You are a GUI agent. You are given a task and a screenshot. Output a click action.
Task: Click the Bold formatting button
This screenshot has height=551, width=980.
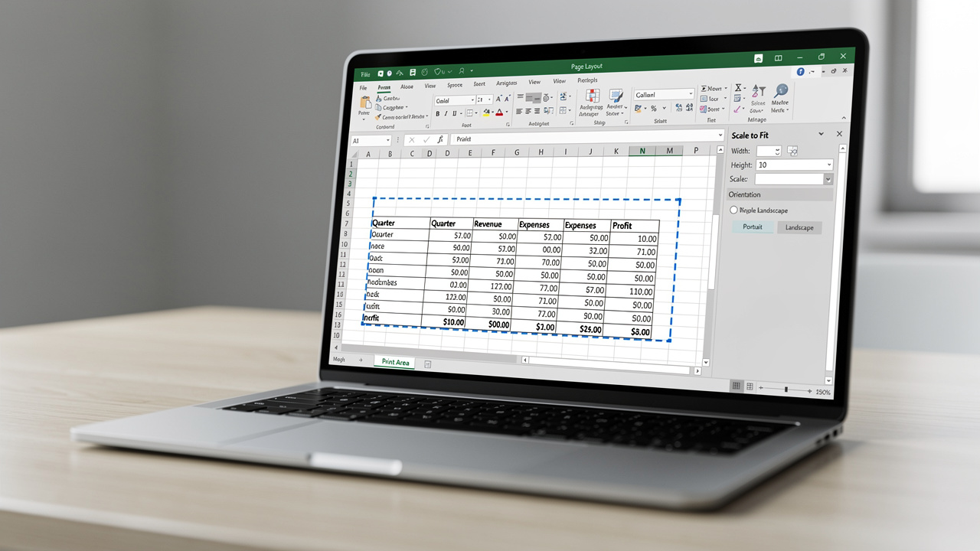click(437, 113)
